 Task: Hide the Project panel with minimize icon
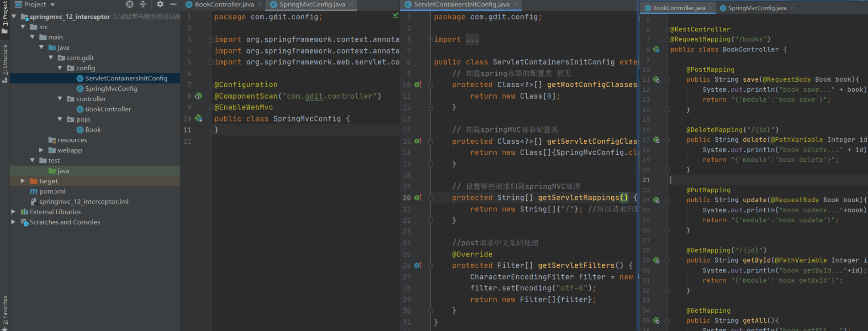point(173,4)
